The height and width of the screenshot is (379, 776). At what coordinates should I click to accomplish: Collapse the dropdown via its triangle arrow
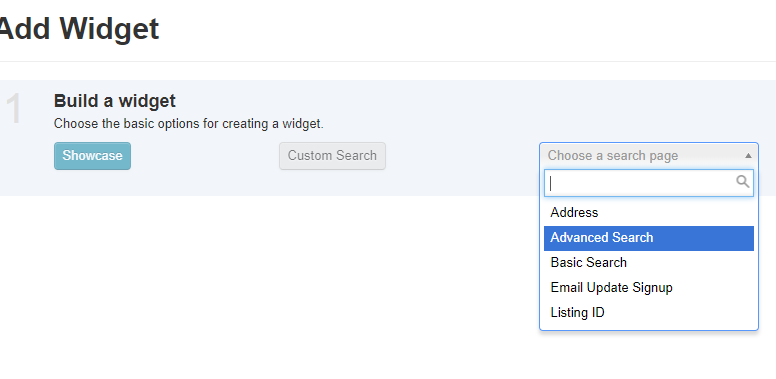(x=748, y=156)
